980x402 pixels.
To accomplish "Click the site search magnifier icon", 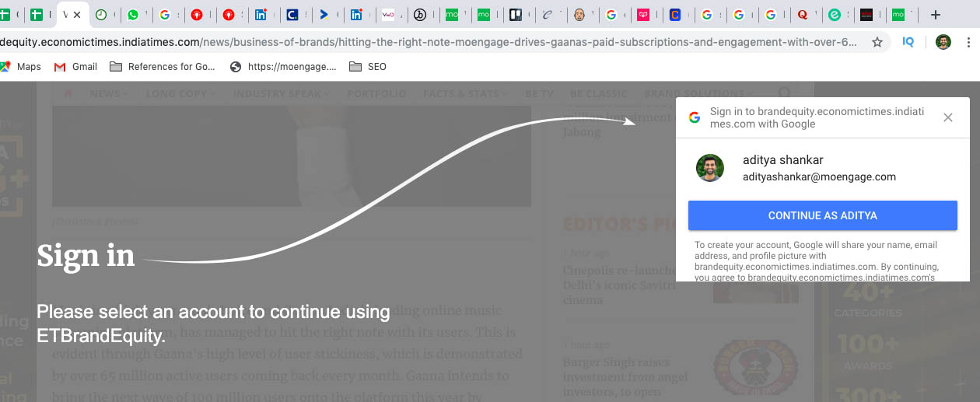I will pyautogui.click(x=786, y=94).
